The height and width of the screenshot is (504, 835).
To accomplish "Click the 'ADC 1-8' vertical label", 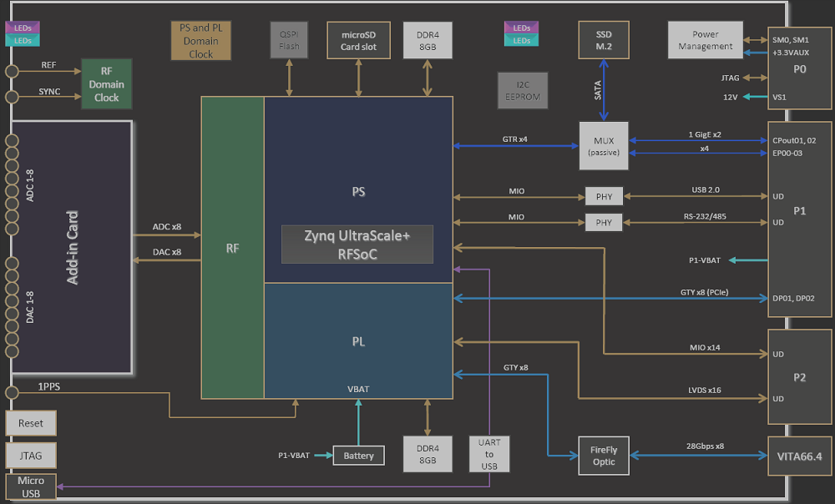I will coord(30,185).
